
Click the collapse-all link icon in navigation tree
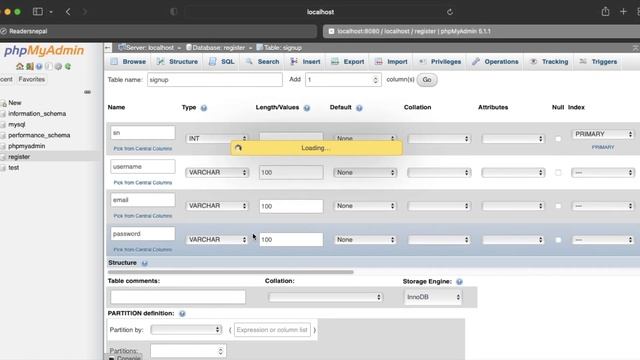tap(87, 92)
